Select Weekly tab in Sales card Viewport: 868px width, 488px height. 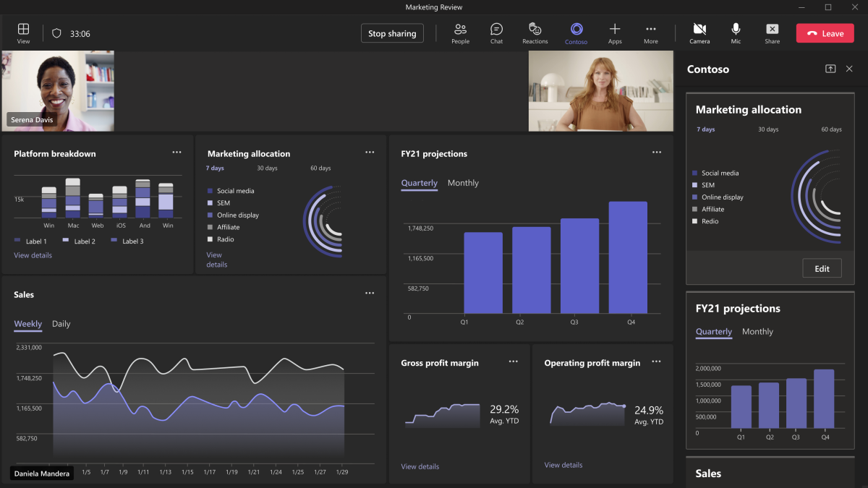tap(28, 325)
